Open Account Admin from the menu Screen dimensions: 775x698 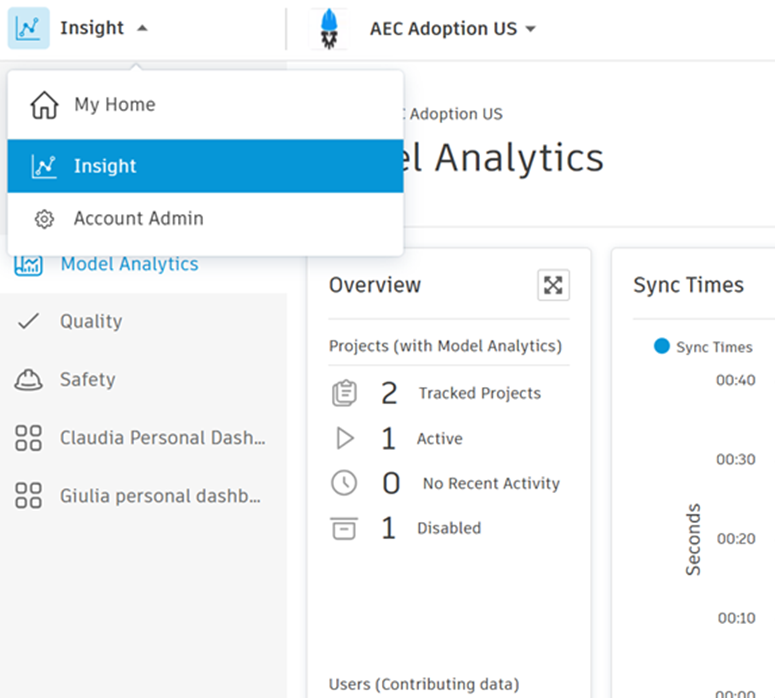(x=138, y=218)
